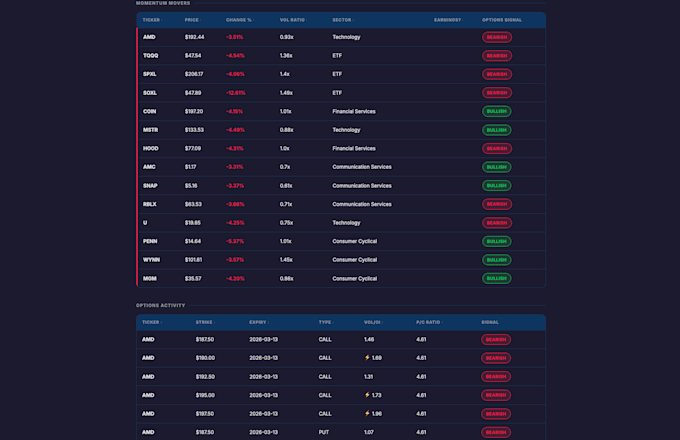
Task: Select the COIN ticker
Action: point(149,111)
